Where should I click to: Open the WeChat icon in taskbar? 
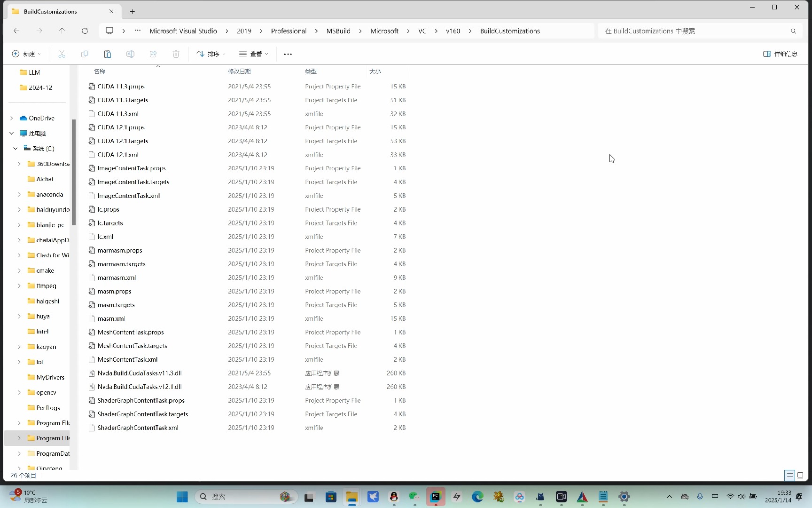414,497
